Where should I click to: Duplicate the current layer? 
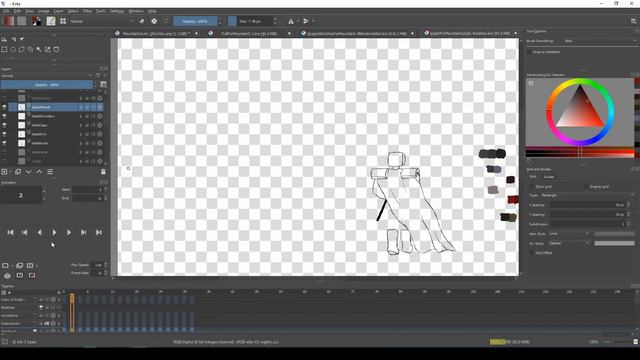pos(18,172)
